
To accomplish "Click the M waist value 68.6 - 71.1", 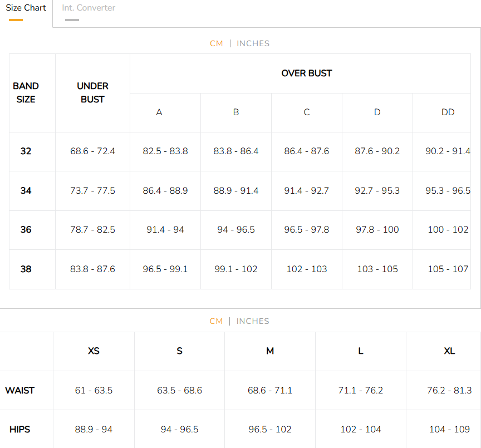I will [269, 391].
